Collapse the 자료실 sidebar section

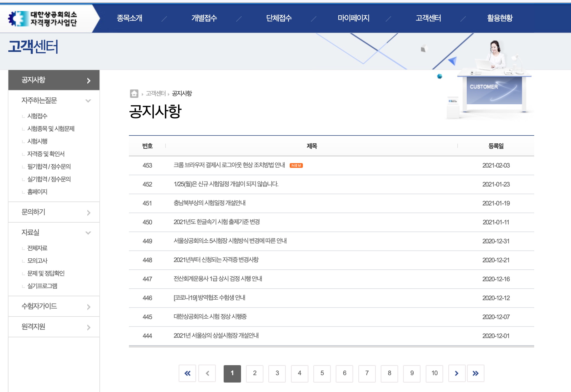point(88,233)
